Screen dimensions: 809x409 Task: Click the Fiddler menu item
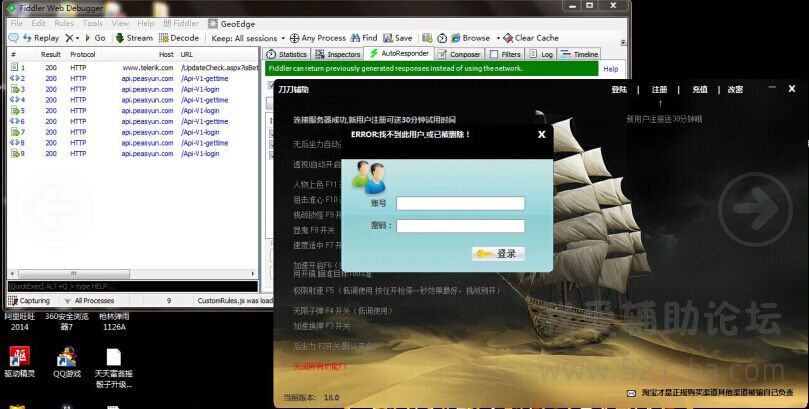click(x=181, y=23)
